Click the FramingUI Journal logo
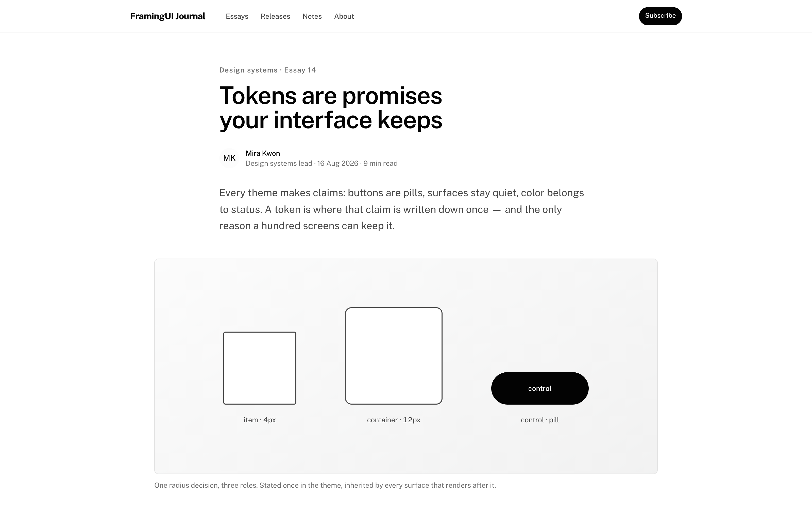Screen dimensions: 812x507 167,16
